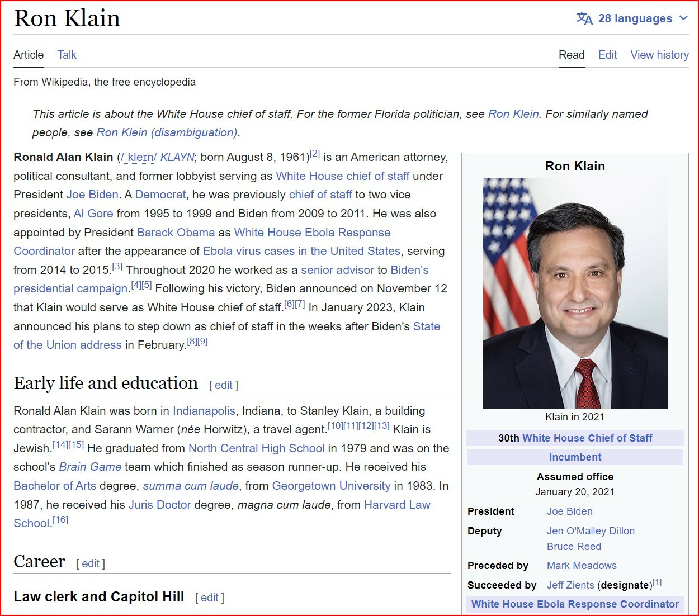
Task: Follow the Brain Game link
Action: pos(90,467)
